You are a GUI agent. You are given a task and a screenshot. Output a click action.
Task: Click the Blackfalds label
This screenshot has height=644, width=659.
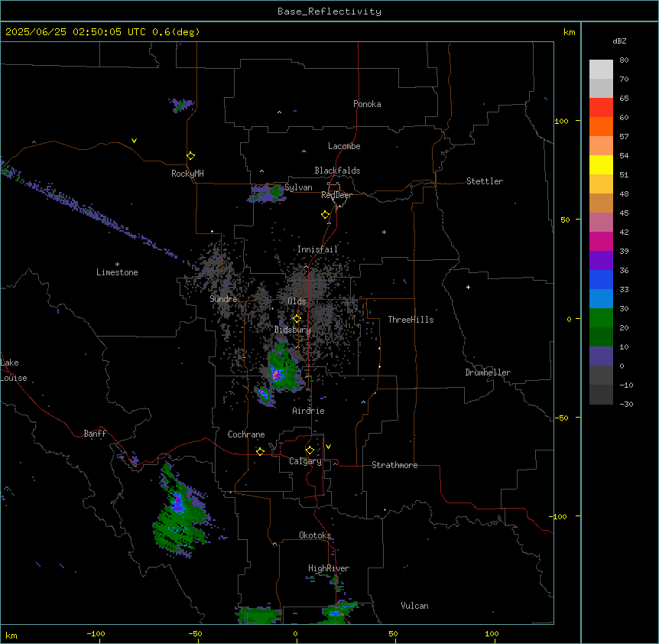click(337, 171)
